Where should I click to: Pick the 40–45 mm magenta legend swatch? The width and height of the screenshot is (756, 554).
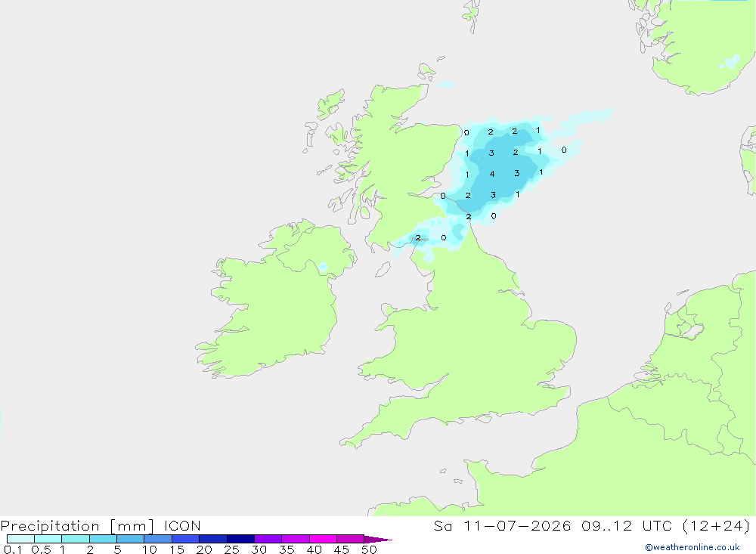323,539
